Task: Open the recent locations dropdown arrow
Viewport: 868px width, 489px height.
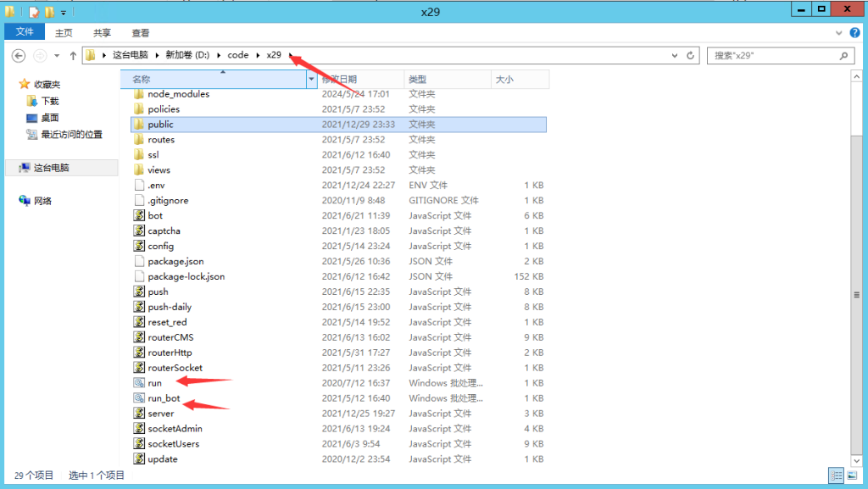Action: 57,56
